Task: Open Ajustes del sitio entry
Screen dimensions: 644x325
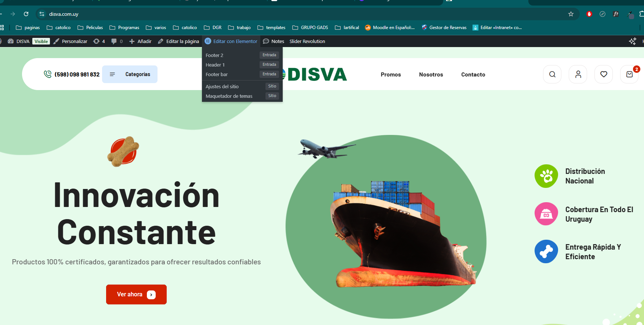Action: pyautogui.click(x=242, y=86)
